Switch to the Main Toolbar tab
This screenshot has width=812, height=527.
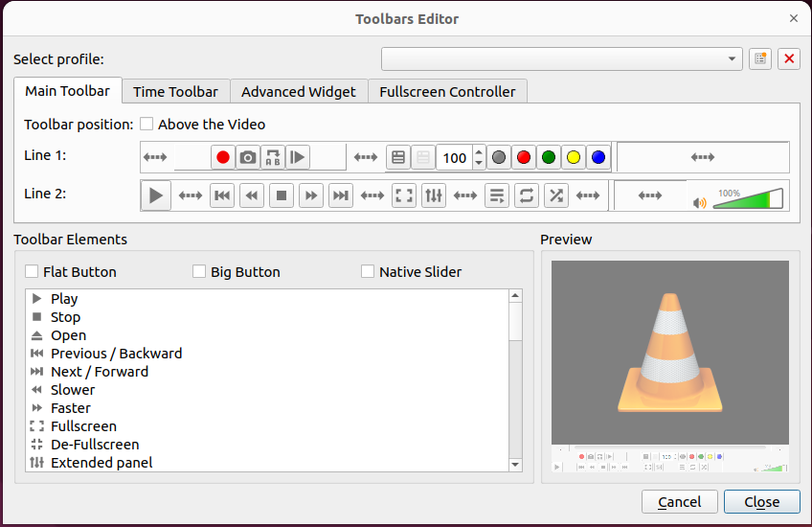point(68,91)
